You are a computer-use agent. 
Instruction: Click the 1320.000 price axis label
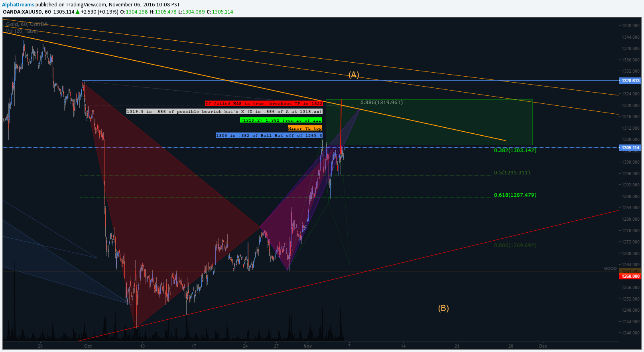(630, 105)
